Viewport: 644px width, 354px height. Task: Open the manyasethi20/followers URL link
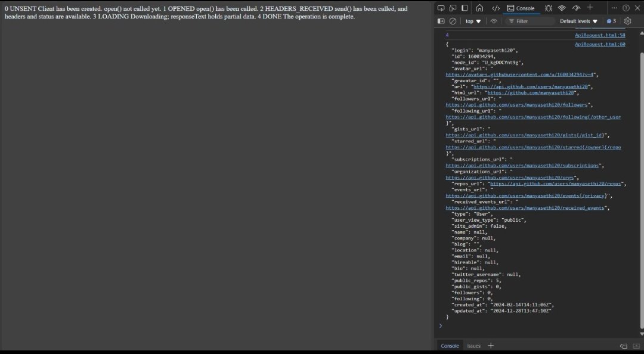coord(517,105)
